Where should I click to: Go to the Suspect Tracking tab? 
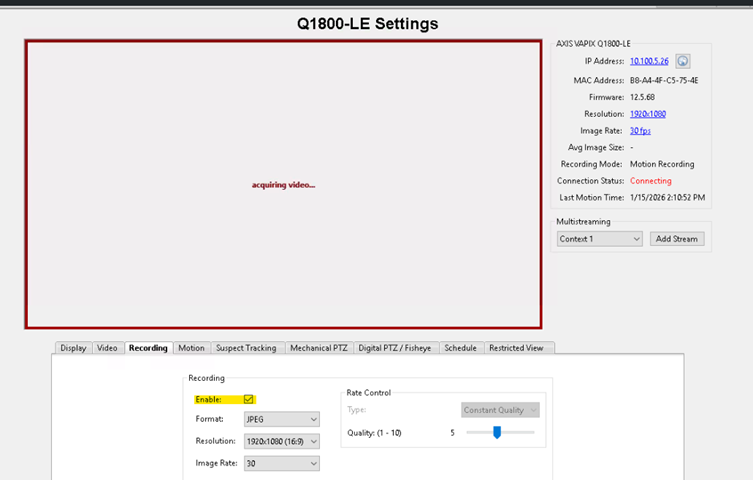(x=246, y=348)
